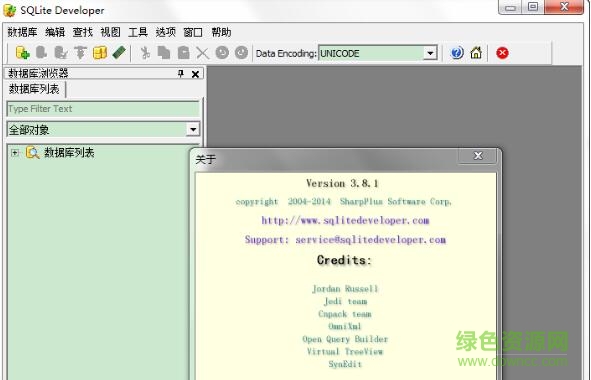The image size is (591, 380).
Task: Open the Data Encoding UNICODE dropdown
Action: click(430, 54)
